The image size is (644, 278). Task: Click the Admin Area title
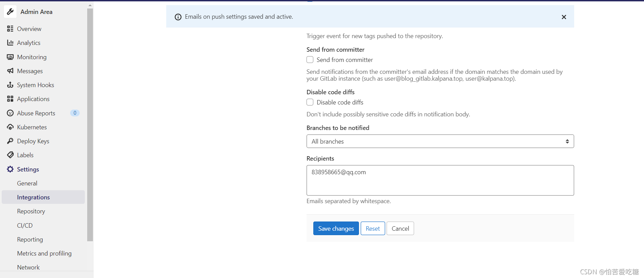tap(36, 12)
